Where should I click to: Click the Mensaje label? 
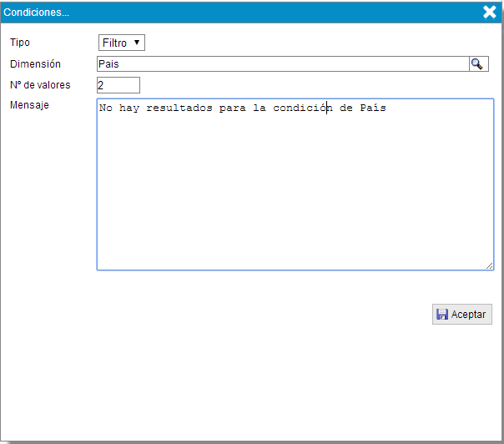pos(29,106)
